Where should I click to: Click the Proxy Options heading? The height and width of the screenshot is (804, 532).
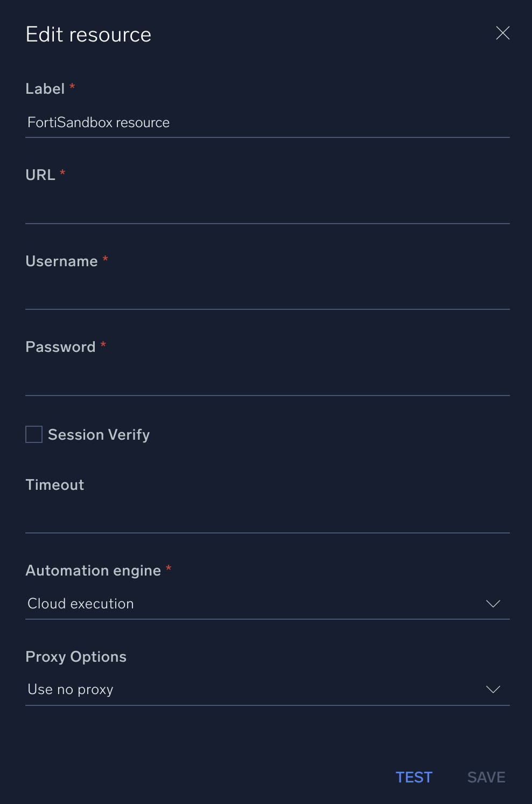(x=76, y=657)
